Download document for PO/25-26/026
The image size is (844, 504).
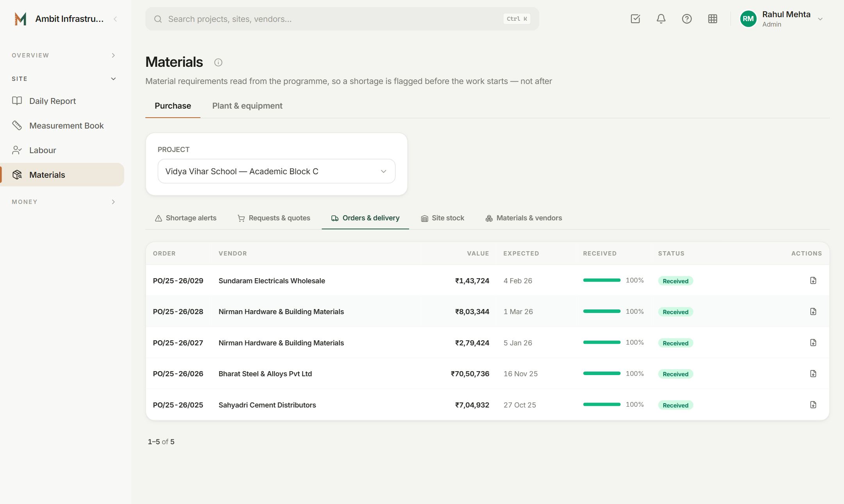813,374
